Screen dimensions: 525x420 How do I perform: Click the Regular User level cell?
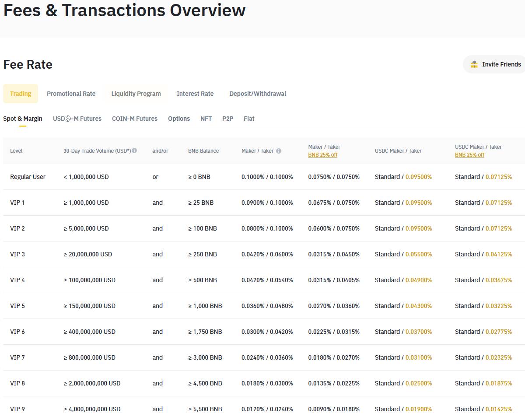click(x=28, y=177)
